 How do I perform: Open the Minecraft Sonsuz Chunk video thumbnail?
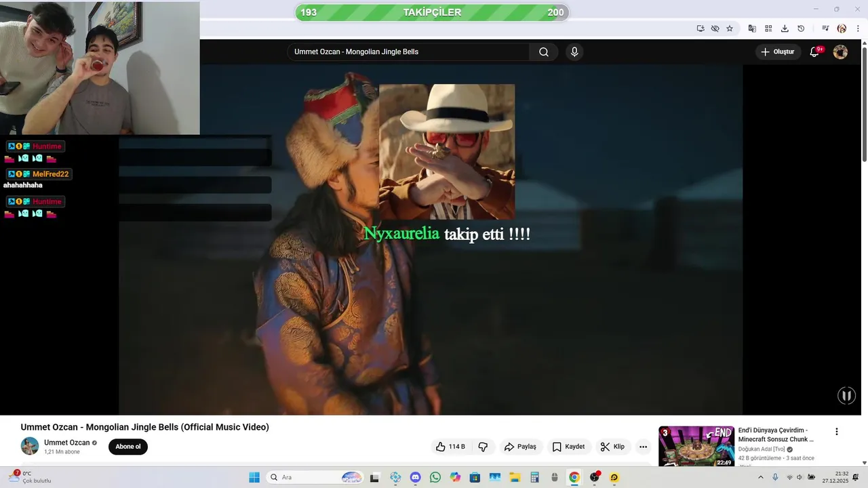[696, 446]
